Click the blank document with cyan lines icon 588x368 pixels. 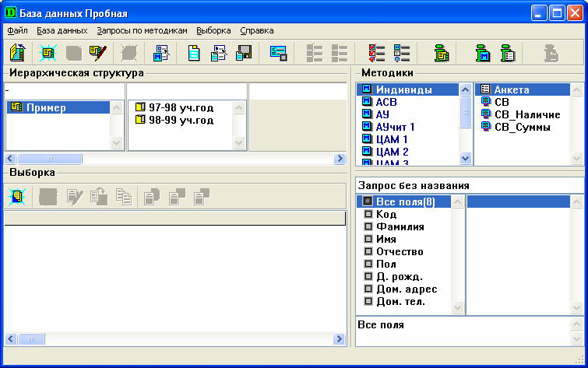point(193,53)
